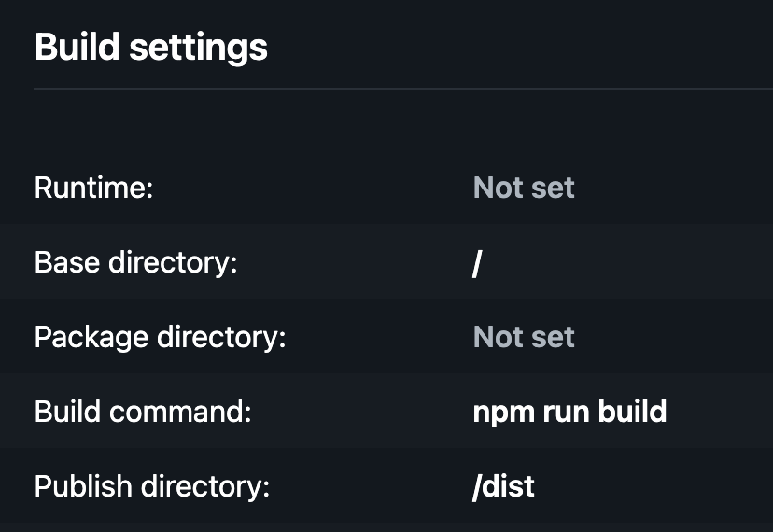Click the word Publish in Publish directory label
773x532 pixels.
[83, 486]
